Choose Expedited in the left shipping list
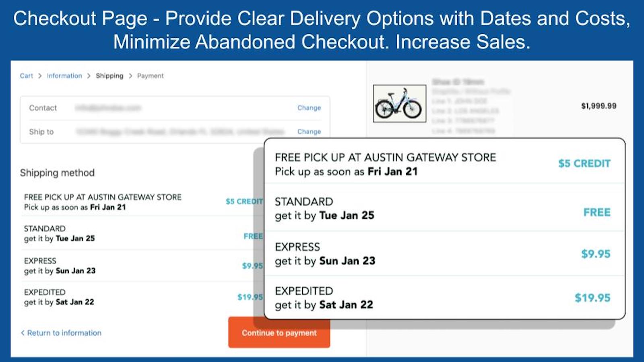Image resolution: width=644 pixels, height=362 pixels. click(x=59, y=297)
